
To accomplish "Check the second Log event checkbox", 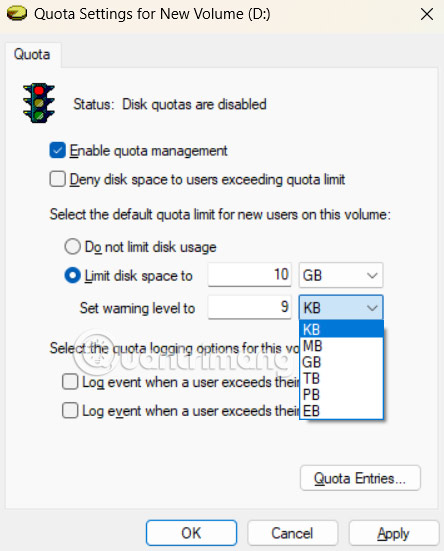I will [70, 410].
